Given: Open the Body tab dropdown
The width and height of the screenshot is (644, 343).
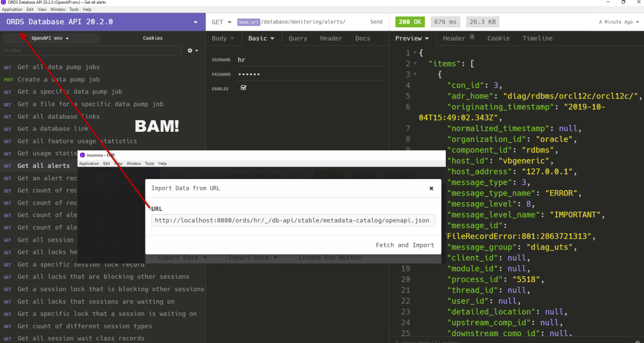Looking at the screenshot, I should point(223,38).
